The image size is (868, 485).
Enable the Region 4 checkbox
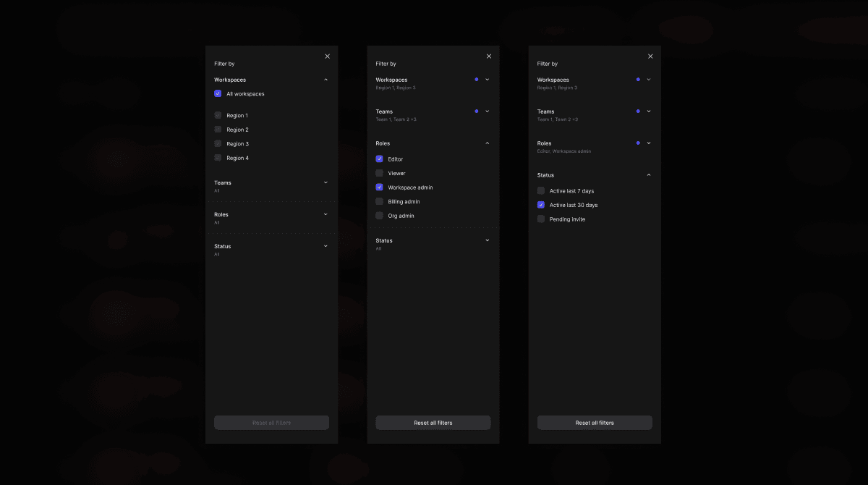218,158
